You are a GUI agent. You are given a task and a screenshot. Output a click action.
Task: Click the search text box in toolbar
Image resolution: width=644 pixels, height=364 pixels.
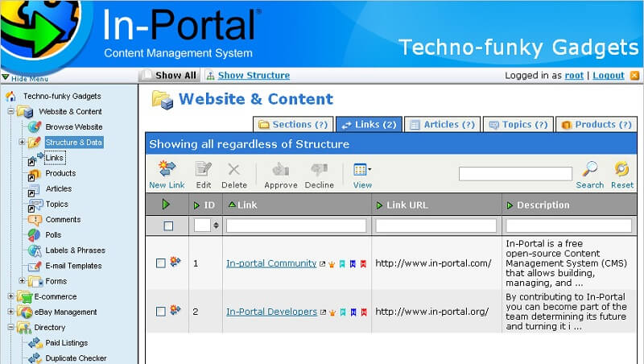[515, 174]
